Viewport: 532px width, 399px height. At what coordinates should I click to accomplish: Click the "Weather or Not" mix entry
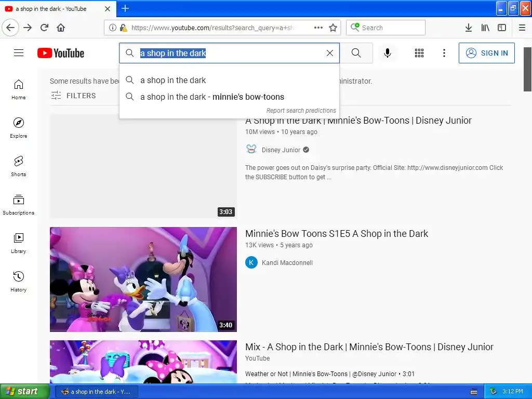[x=330, y=374]
